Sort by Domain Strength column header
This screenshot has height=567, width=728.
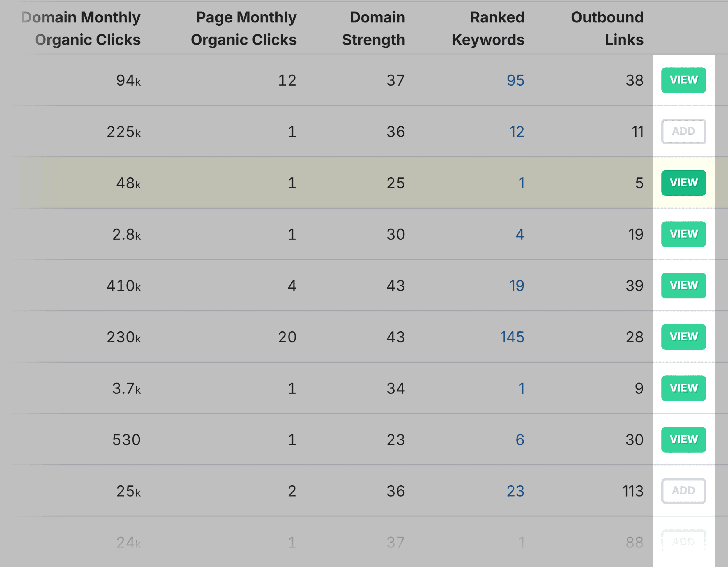coord(374,28)
